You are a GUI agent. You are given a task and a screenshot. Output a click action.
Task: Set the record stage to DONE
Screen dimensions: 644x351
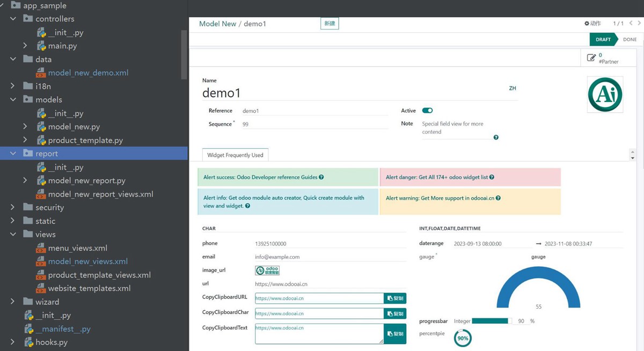(x=629, y=39)
